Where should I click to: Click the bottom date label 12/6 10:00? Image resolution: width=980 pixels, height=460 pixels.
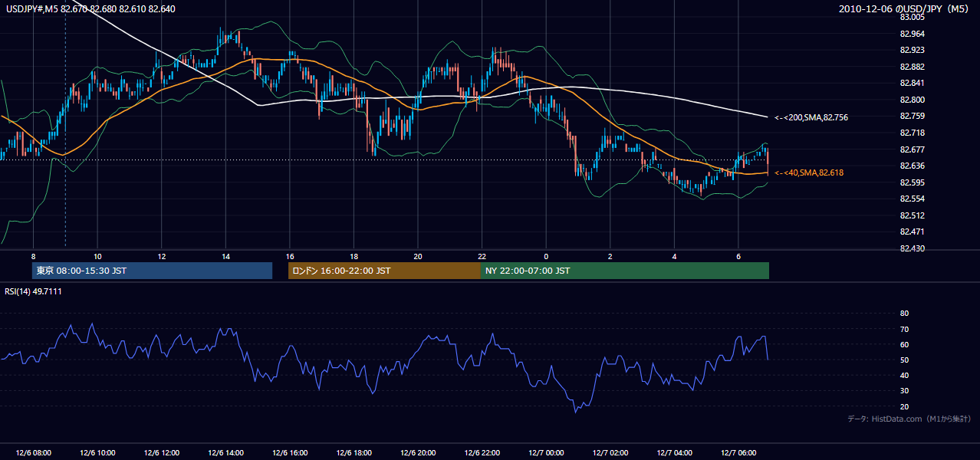(97, 453)
